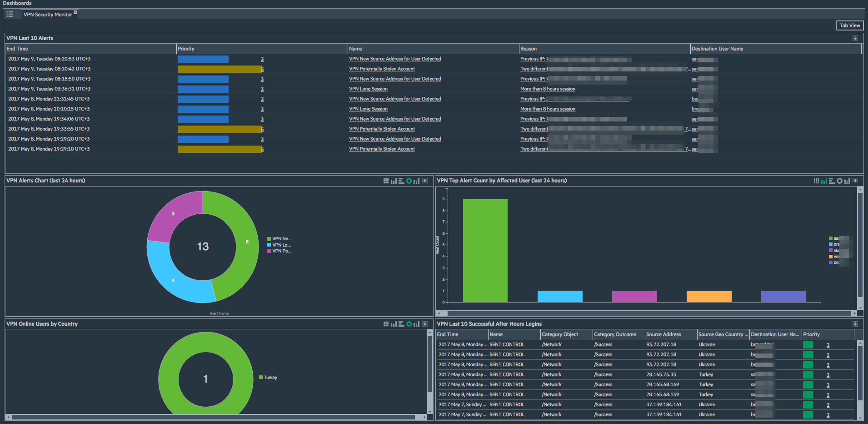The width and height of the screenshot is (868, 424).
Task: Open VPN Last 10 Alerts panel dropdown menu
Action: point(855,38)
